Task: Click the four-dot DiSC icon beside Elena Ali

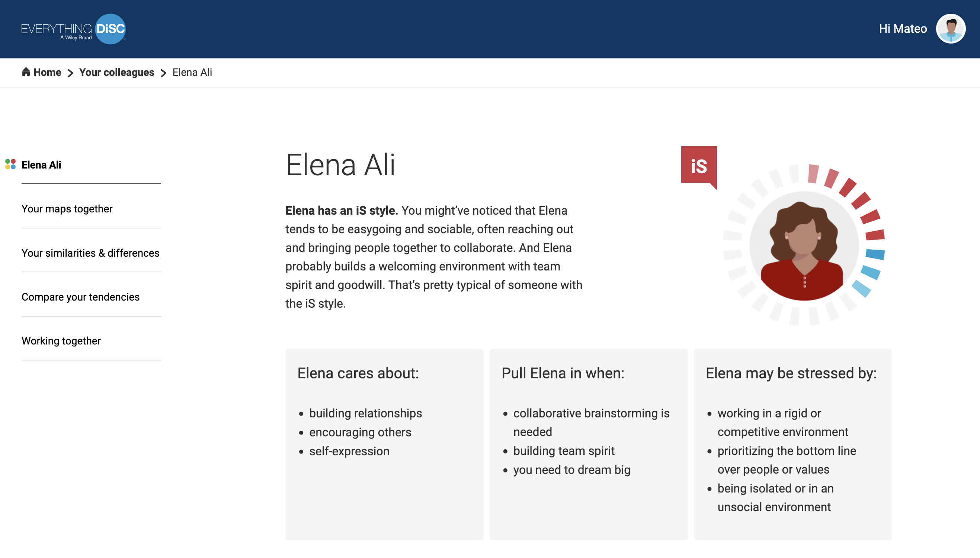Action: click(x=10, y=164)
